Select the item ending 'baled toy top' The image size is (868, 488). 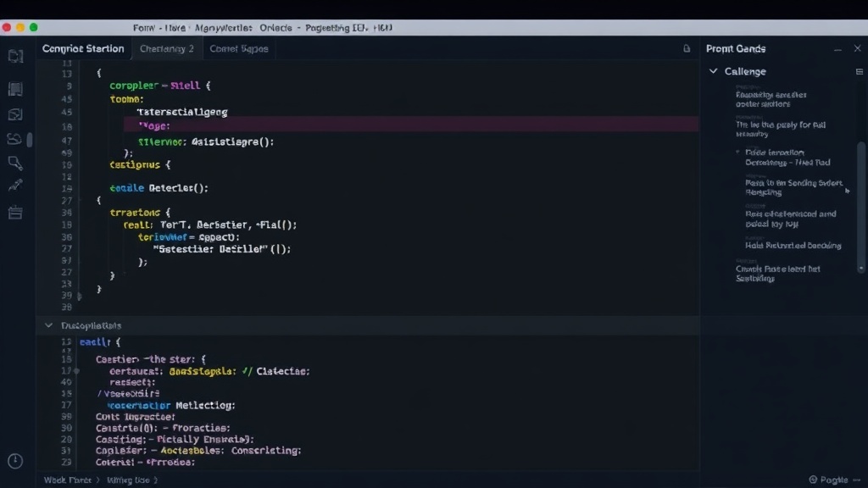click(791, 219)
